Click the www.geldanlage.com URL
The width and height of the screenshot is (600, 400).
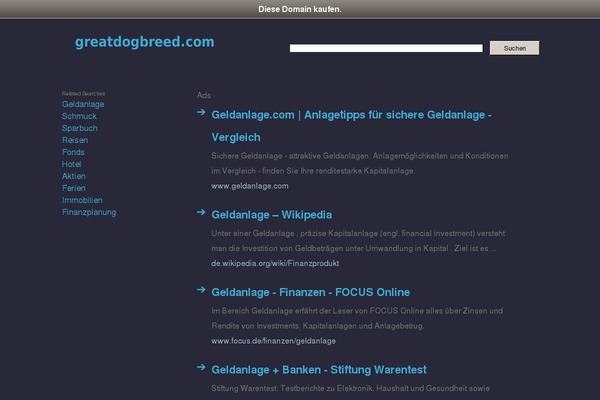tap(250, 186)
